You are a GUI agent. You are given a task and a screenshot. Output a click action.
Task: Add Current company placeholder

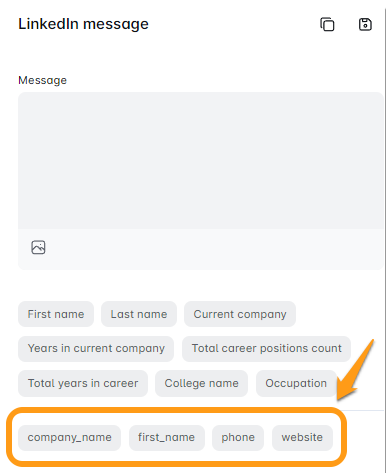click(x=240, y=314)
